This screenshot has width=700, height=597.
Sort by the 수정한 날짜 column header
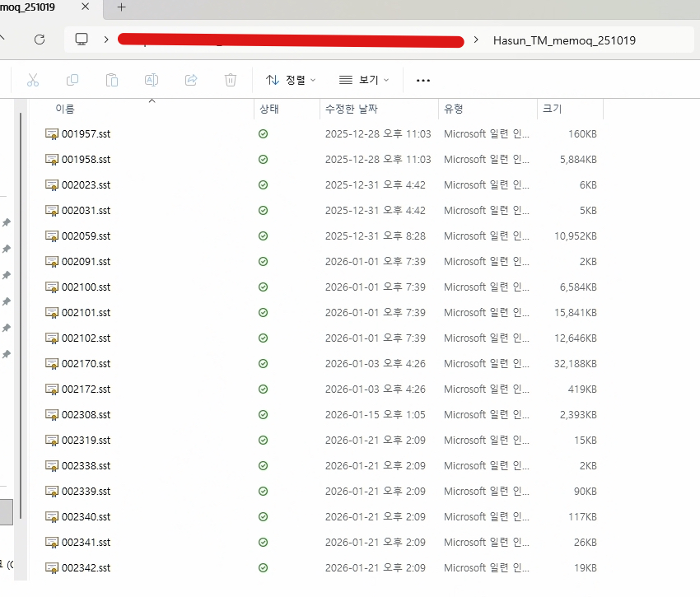[x=352, y=110]
